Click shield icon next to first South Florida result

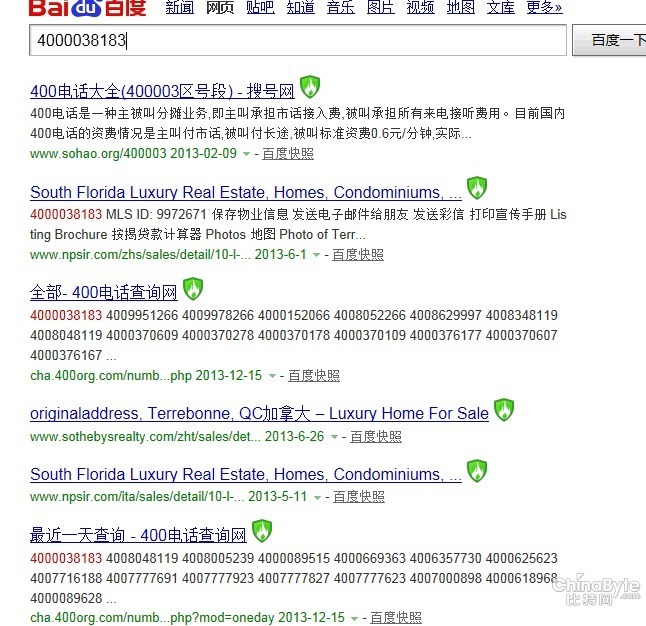click(x=477, y=188)
